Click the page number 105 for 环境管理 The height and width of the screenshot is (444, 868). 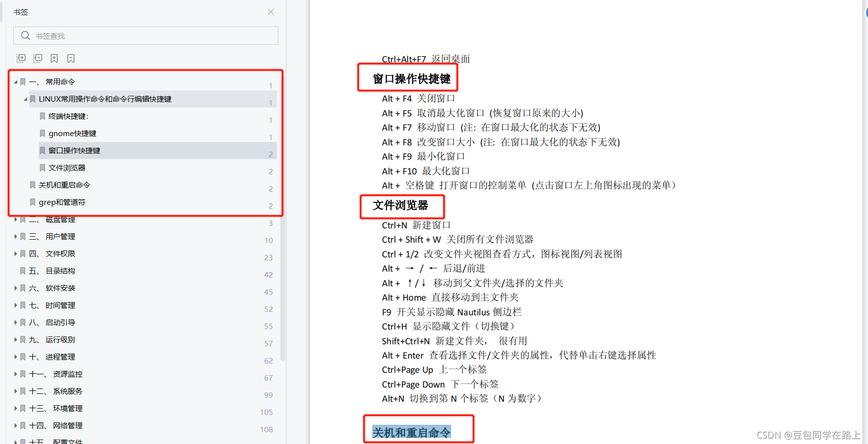267,412
